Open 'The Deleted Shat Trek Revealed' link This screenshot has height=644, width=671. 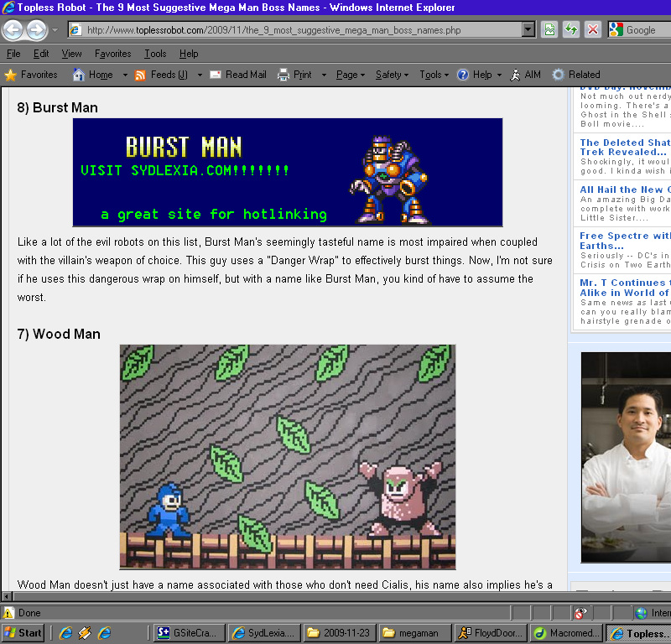click(625, 148)
